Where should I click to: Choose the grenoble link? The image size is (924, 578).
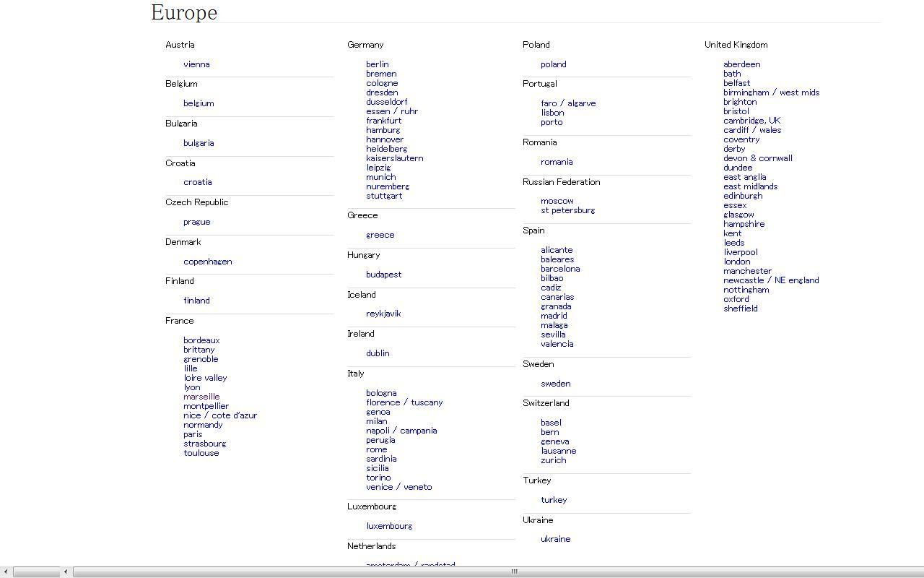point(201,359)
